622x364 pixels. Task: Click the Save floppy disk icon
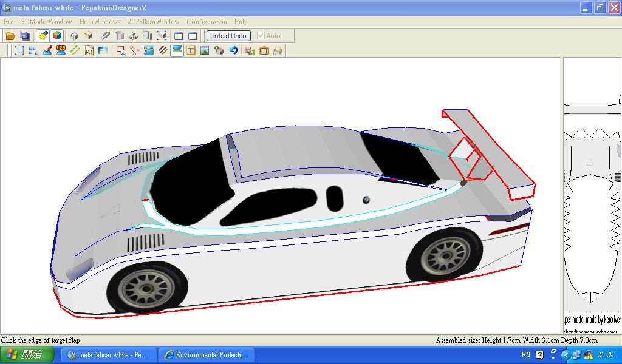point(25,36)
